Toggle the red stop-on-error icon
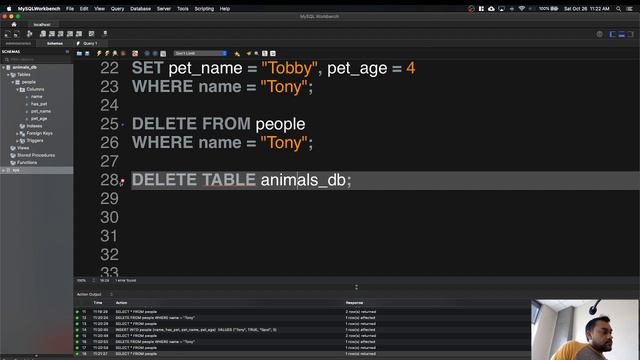 pyautogui.click(x=135, y=53)
